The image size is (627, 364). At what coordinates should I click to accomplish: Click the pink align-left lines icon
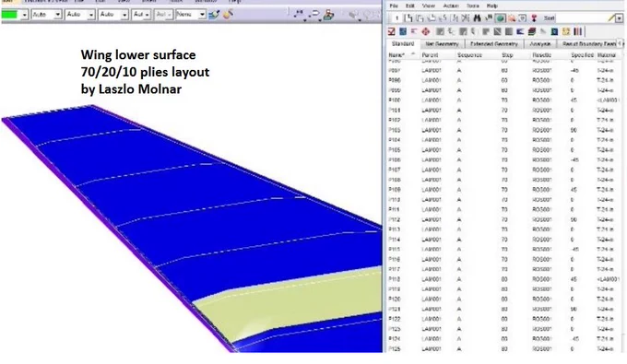(414, 31)
